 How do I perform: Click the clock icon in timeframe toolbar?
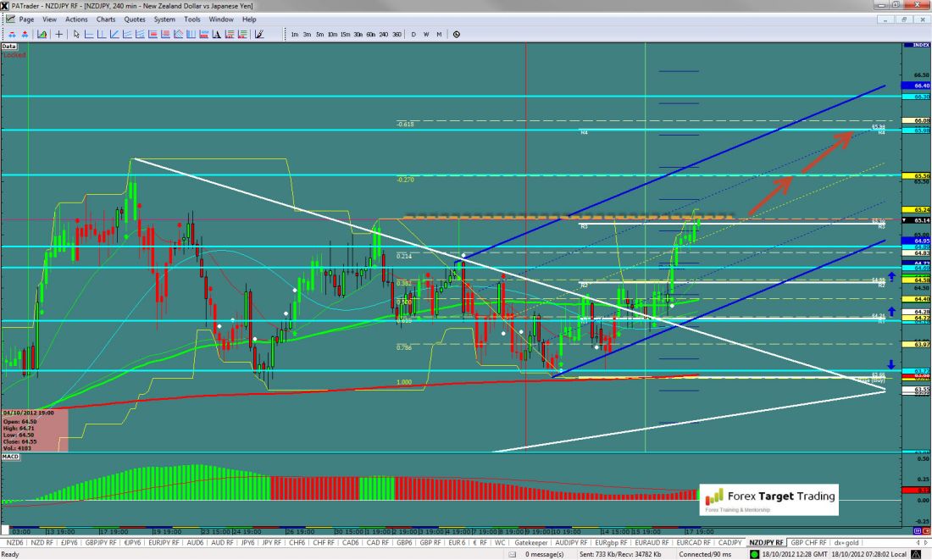[x=457, y=35]
